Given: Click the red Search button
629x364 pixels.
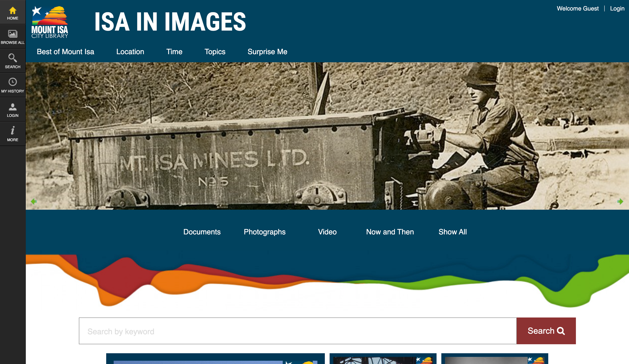Looking at the screenshot, I should tap(546, 331).
